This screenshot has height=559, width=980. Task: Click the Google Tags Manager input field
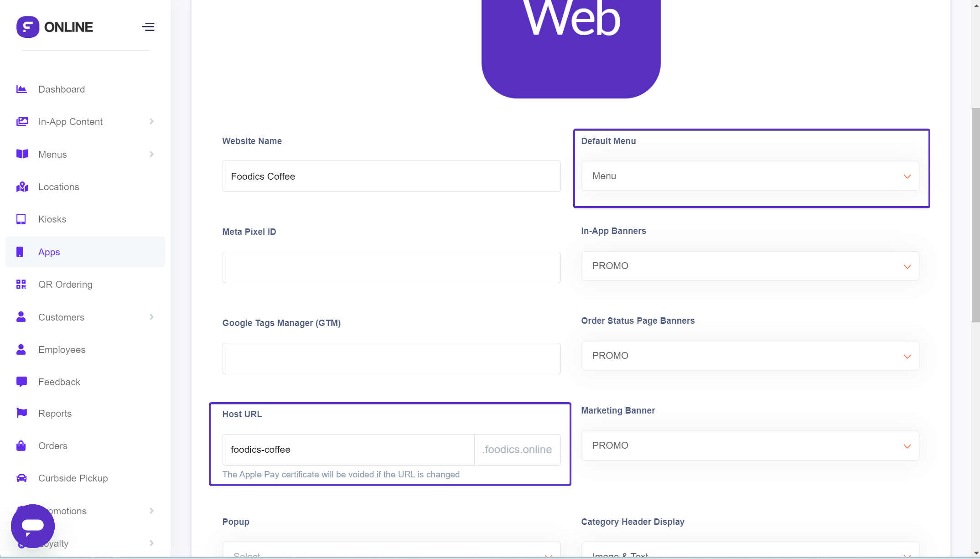tap(391, 358)
